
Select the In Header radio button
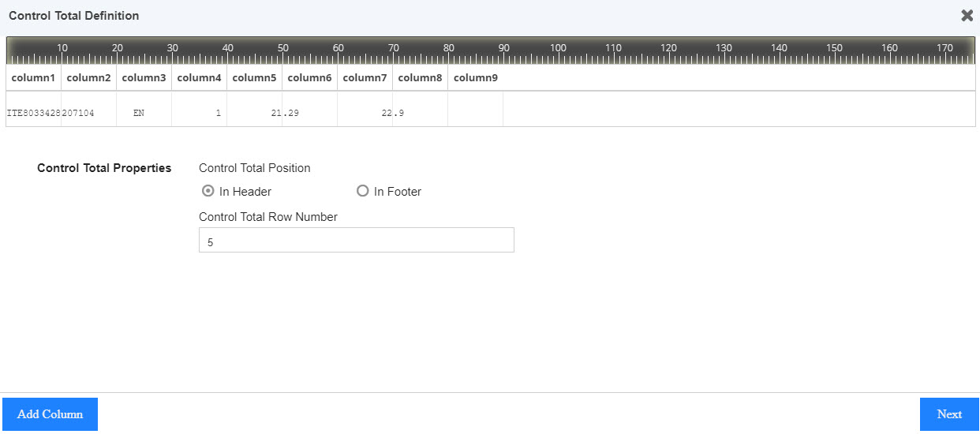(x=208, y=191)
